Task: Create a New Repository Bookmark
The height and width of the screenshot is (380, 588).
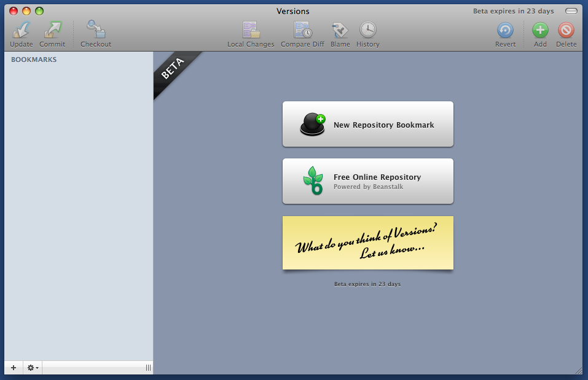Action: pyautogui.click(x=368, y=124)
